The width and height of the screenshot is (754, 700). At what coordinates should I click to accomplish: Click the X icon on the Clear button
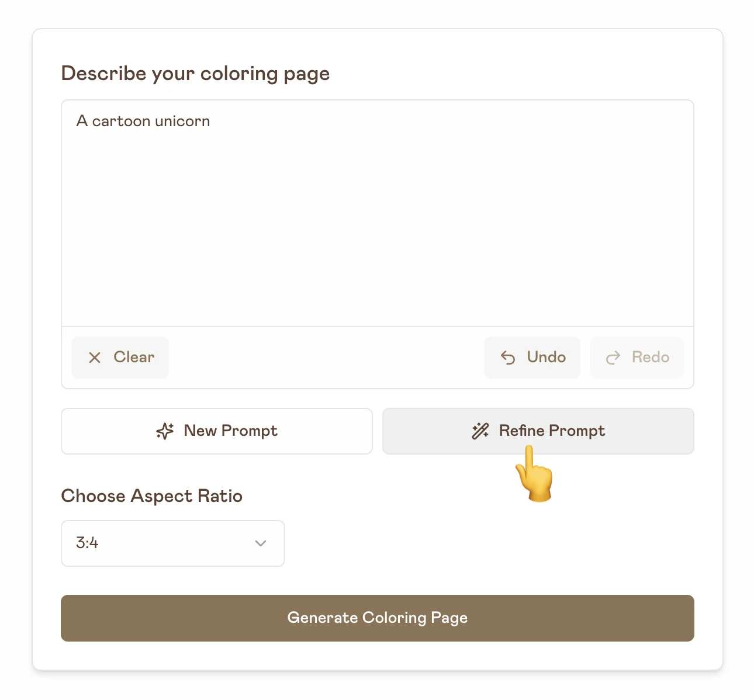point(95,357)
